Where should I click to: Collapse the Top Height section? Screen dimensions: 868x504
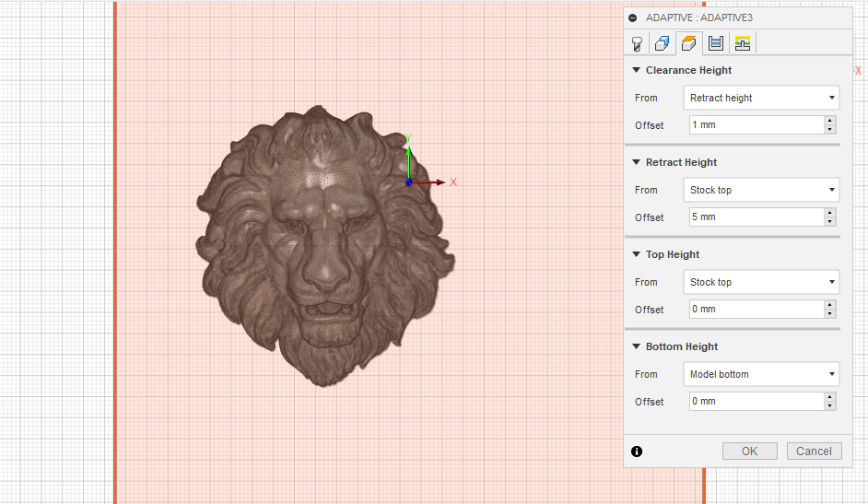pyautogui.click(x=636, y=254)
